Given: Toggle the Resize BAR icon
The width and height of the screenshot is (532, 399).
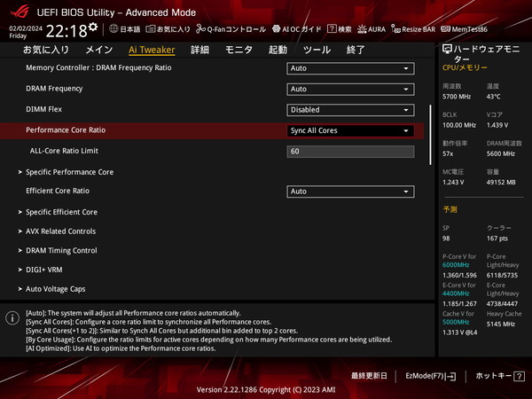Looking at the screenshot, I should pos(395,29).
